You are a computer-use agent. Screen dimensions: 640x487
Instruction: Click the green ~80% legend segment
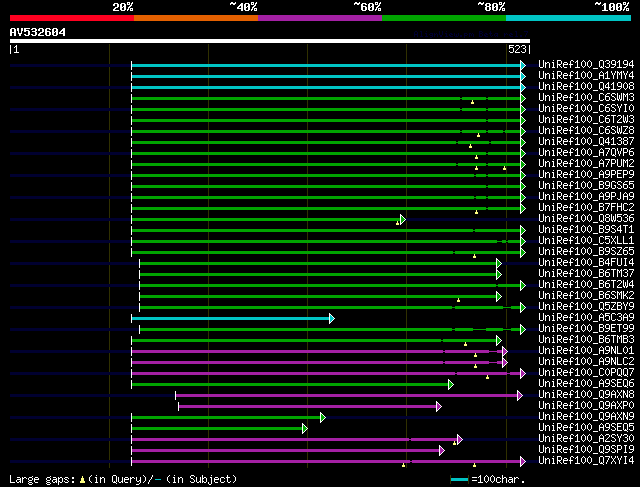click(444, 18)
